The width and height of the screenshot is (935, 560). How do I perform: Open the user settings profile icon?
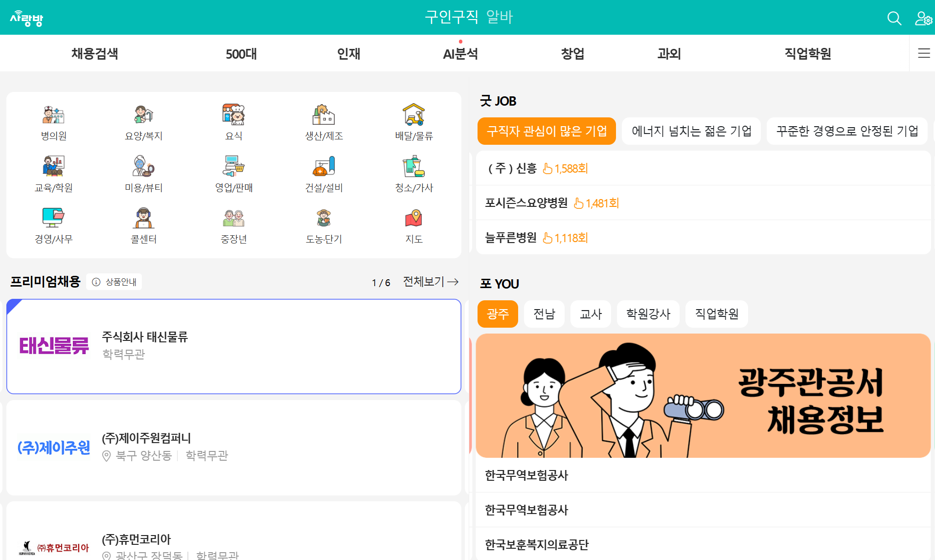pyautogui.click(x=923, y=18)
